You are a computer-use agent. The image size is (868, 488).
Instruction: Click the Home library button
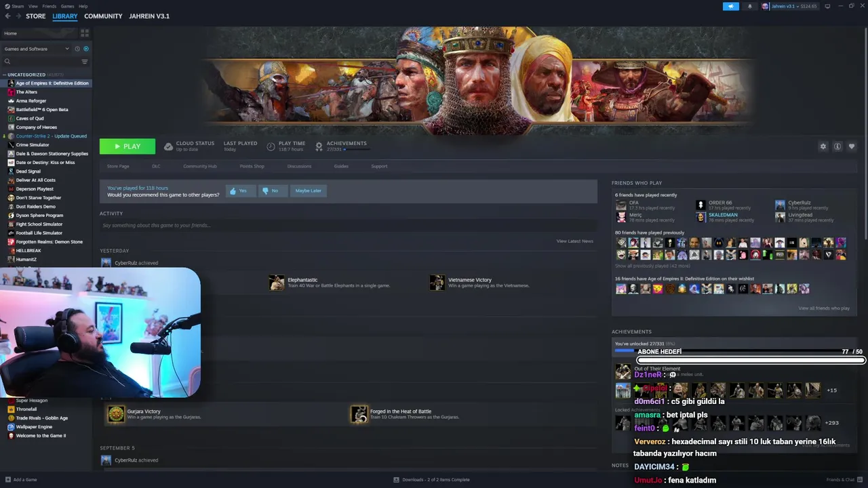point(39,33)
